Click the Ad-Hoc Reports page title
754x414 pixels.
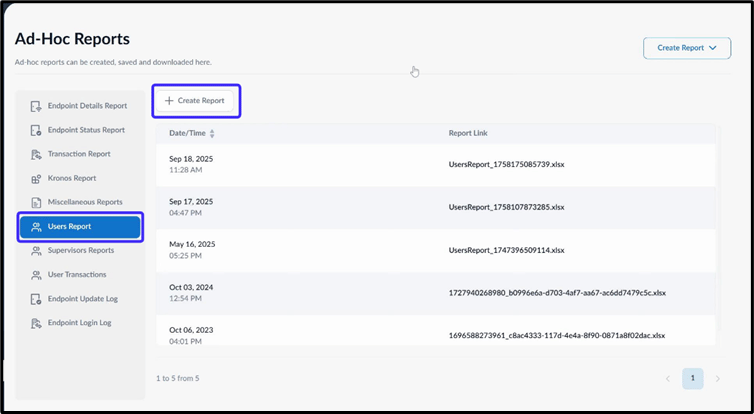click(72, 39)
